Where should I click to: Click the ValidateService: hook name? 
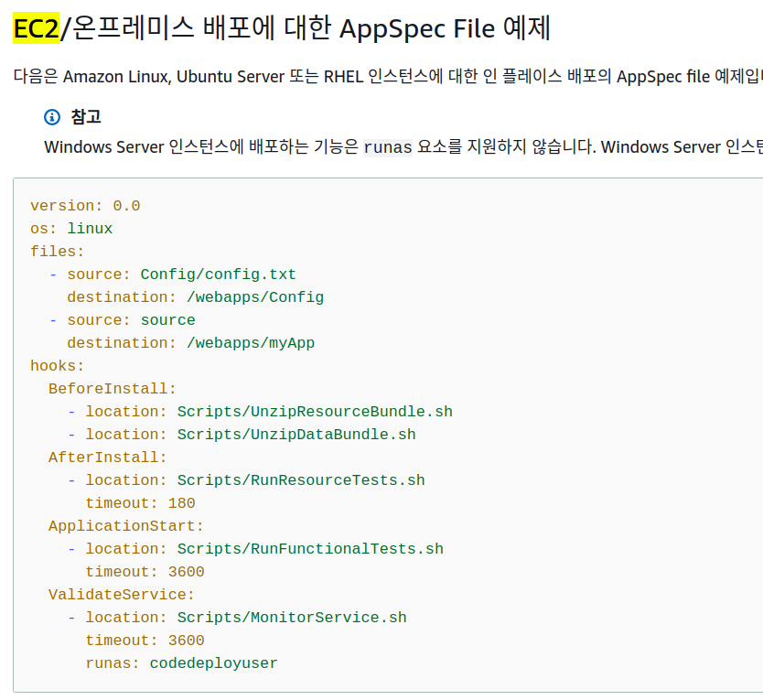(121, 595)
